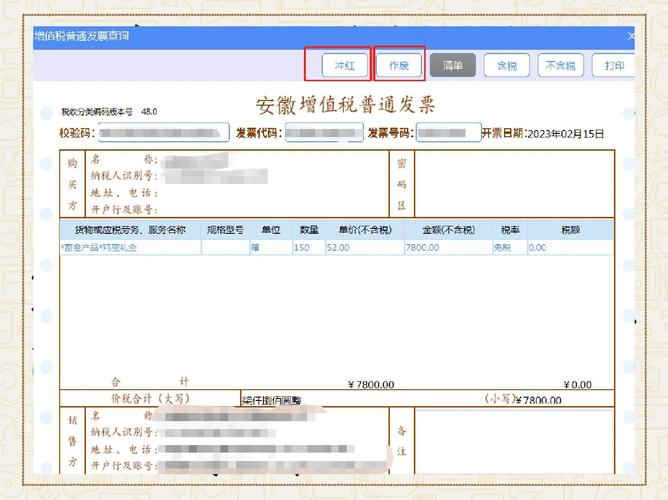Select the goods name cell in first row
This screenshot has height=500, width=668.
pyautogui.click(x=130, y=247)
